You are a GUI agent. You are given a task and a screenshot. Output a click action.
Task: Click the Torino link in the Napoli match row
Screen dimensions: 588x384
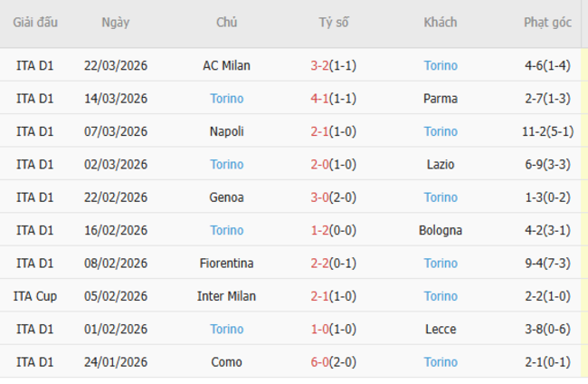coord(441,131)
